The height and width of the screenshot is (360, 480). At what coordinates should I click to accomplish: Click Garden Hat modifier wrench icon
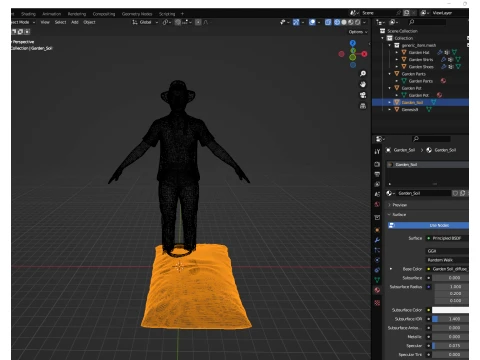click(x=440, y=52)
